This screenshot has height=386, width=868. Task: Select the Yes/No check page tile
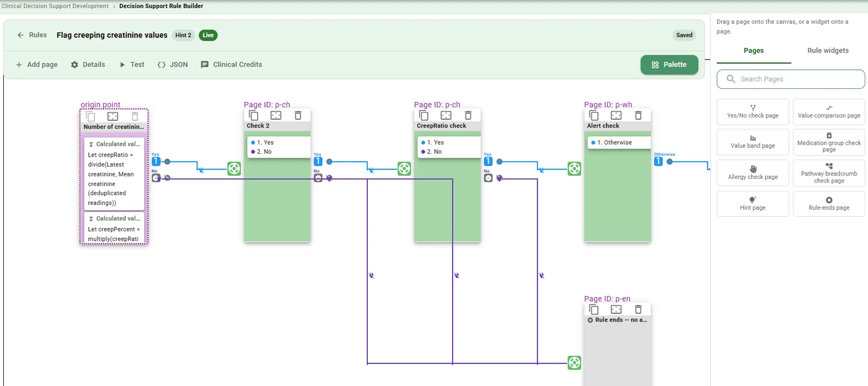tap(752, 112)
